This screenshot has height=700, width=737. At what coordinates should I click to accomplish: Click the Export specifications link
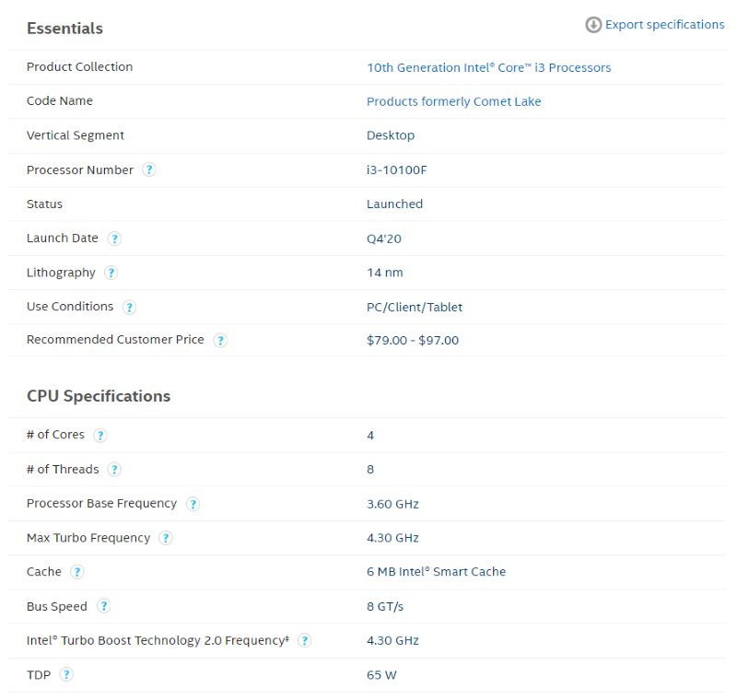pos(664,25)
